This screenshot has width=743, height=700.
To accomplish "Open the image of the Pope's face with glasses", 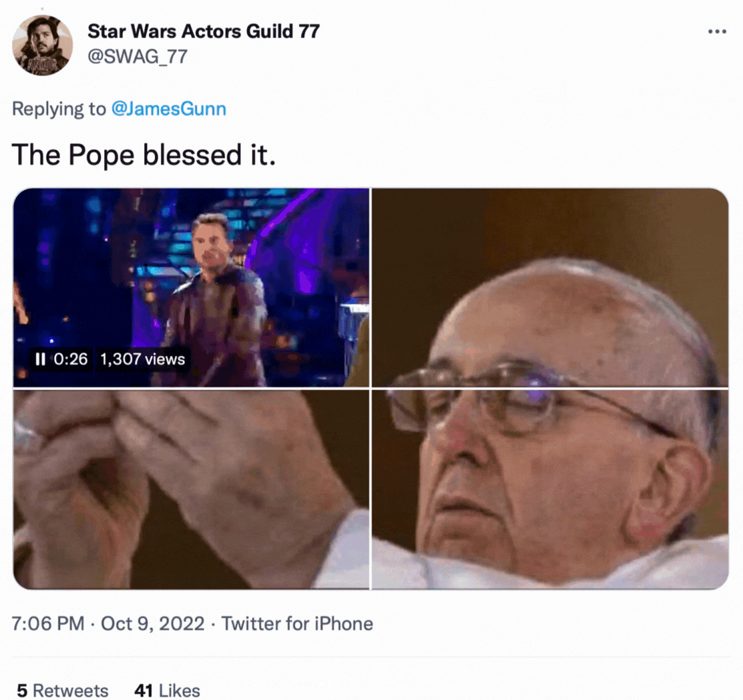I will [x=549, y=489].
